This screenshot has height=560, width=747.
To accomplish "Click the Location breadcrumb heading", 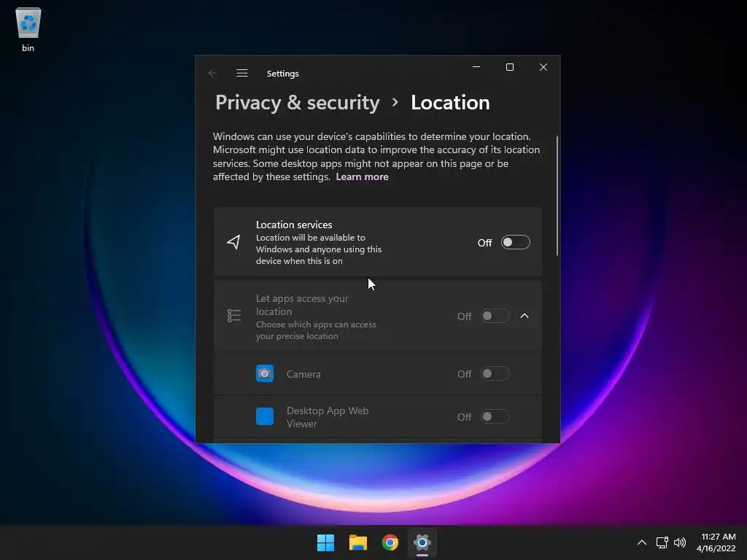I will 450,102.
